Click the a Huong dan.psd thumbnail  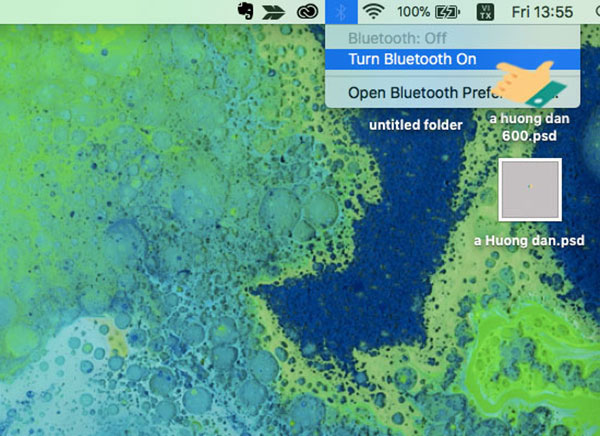(x=530, y=190)
